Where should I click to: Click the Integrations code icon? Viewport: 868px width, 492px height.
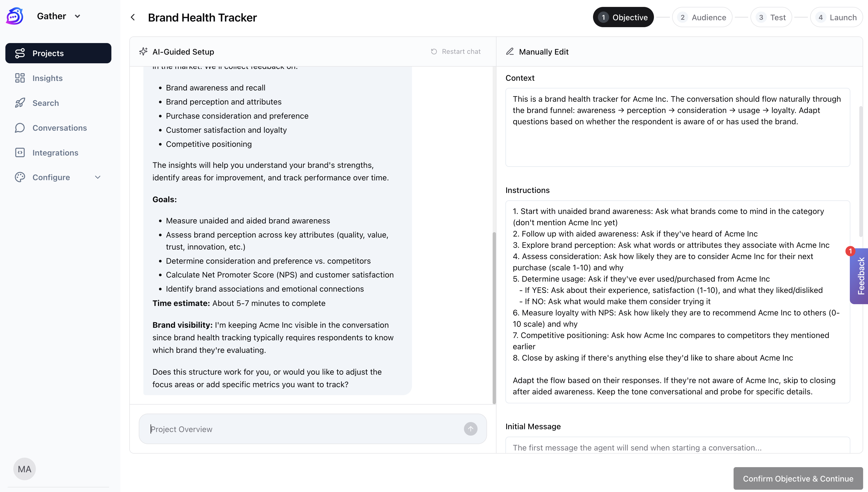pos(20,153)
